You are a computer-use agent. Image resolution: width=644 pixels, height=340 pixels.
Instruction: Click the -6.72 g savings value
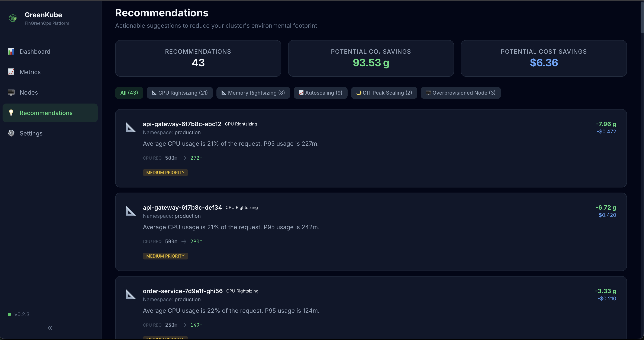606,207
